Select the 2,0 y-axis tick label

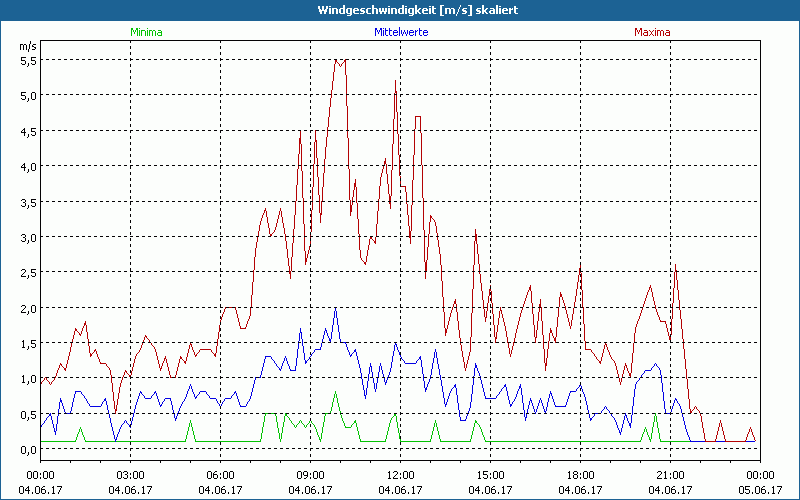tap(28, 308)
